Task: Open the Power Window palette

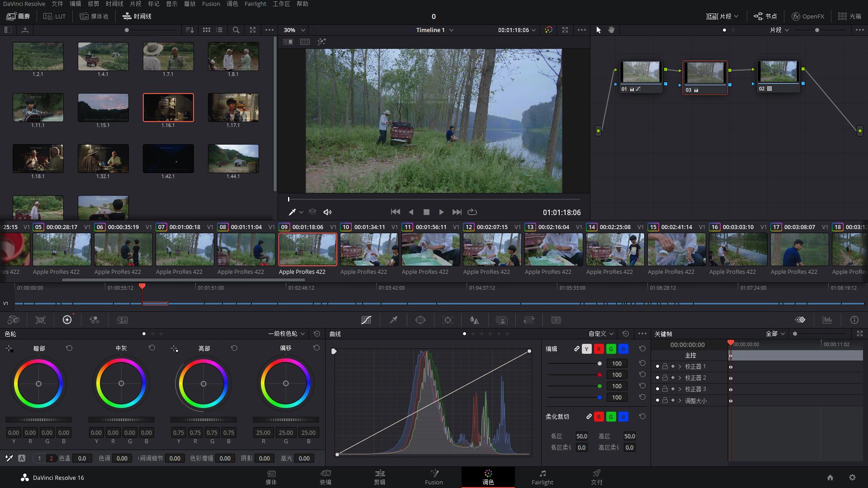Action: click(x=420, y=320)
